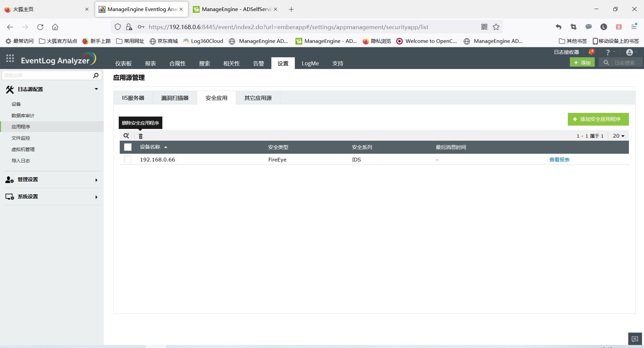Open a new browser tab
This screenshot has height=348, width=644.
click(x=291, y=9)
